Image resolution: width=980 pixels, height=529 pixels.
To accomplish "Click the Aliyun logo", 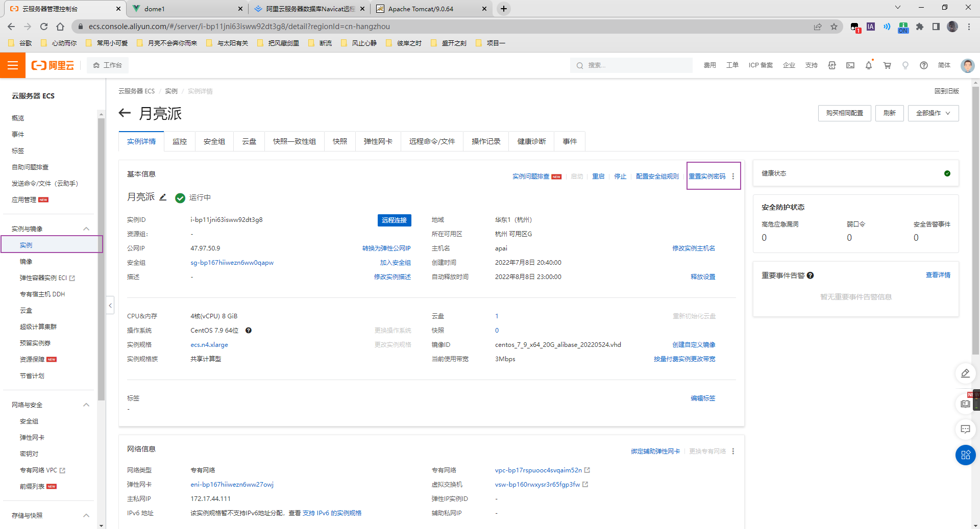I will pos(53,65).
